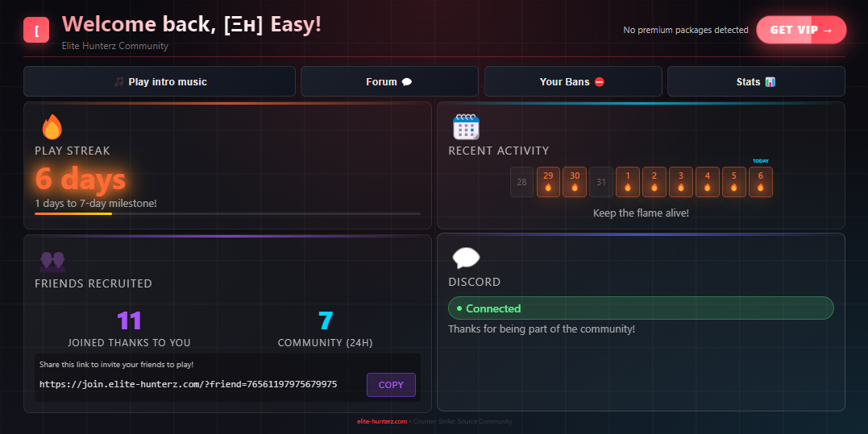Image resolution: width=868 pixels, height=434 pixels.
Task: Open the Stats page
Action: pyautogui.click(x=755, y=81)
